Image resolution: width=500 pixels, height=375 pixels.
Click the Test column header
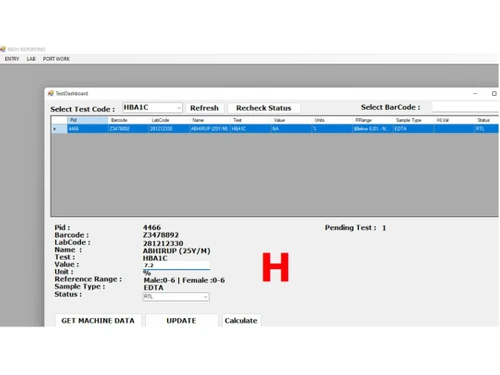point(250,120)
